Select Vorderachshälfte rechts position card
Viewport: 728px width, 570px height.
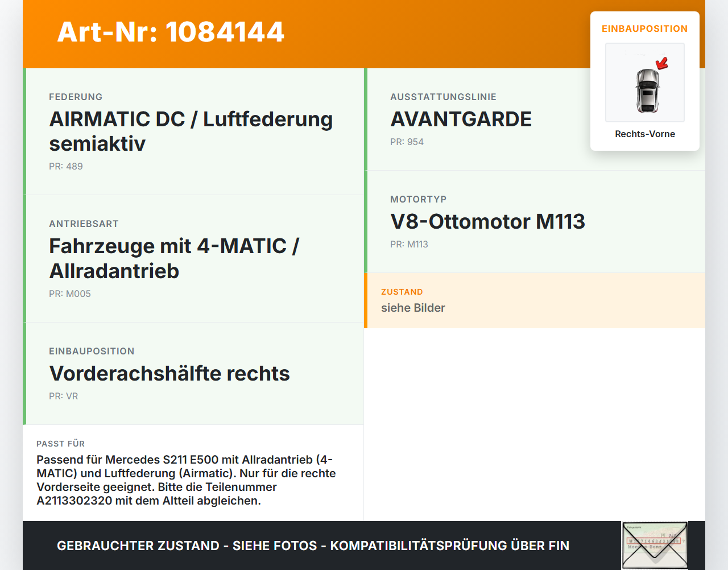pos(193,374)
